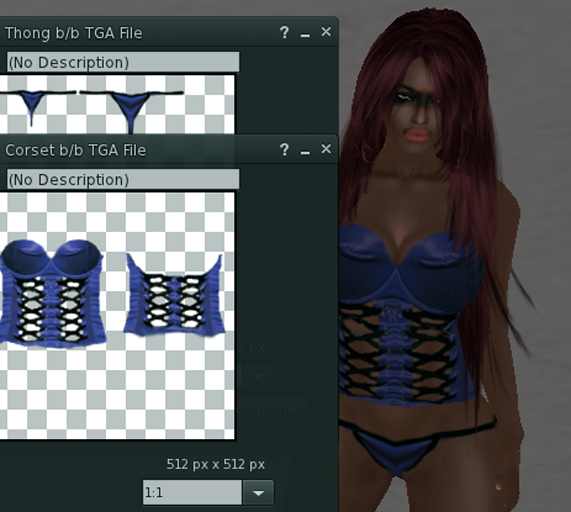The image size is (571, 512).
Task: Open help for Corset b/b TGA File window
Action: point(284,150)
